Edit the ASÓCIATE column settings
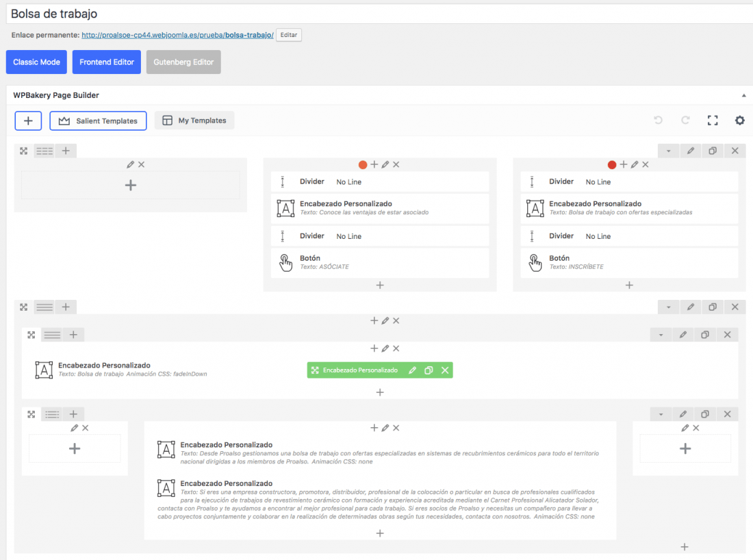753x560 pixels. point(385,164)
